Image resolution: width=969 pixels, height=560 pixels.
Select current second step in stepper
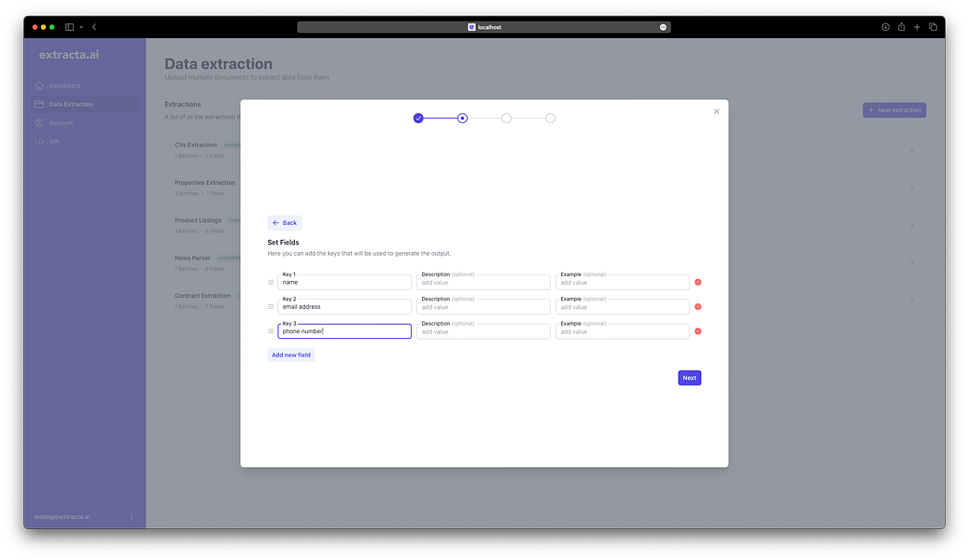462,118
